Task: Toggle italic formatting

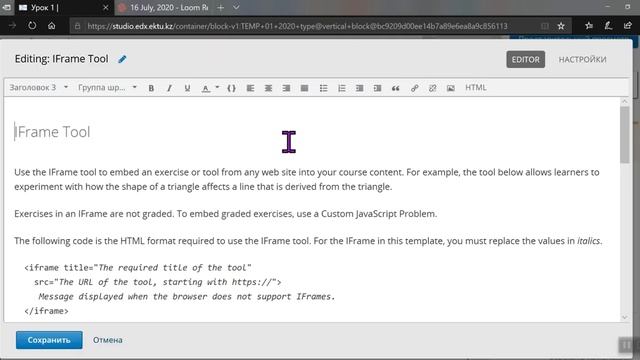Action: click(x=169, y=88)
